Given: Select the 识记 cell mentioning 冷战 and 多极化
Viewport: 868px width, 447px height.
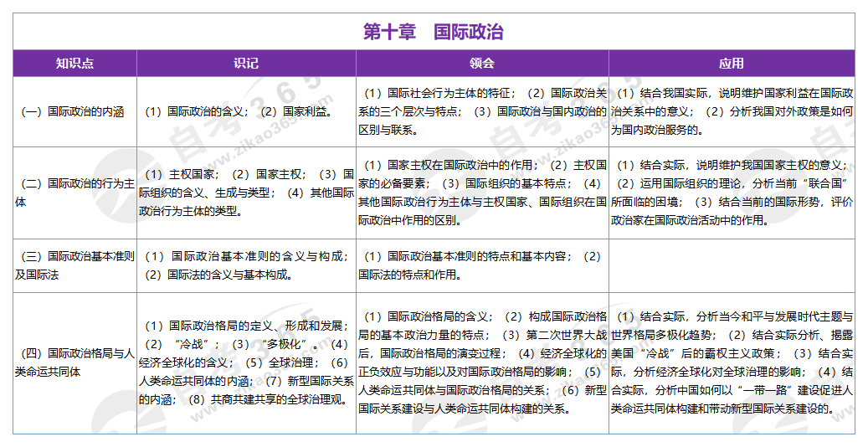Looking at the screenshot, I should pos(246,362).
